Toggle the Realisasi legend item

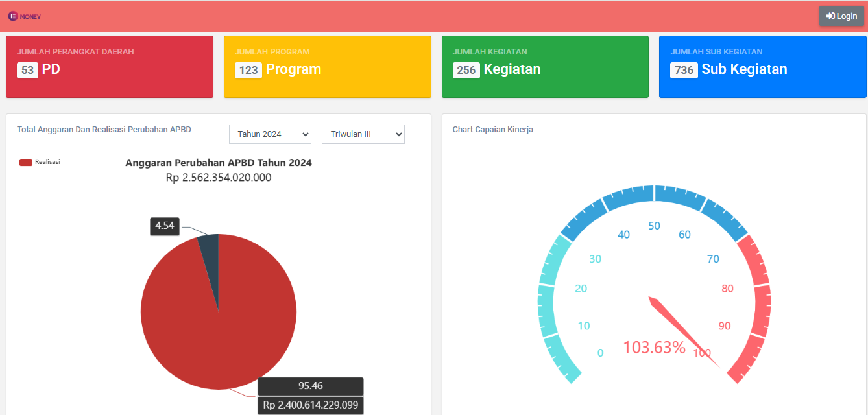tap(40, 162)
